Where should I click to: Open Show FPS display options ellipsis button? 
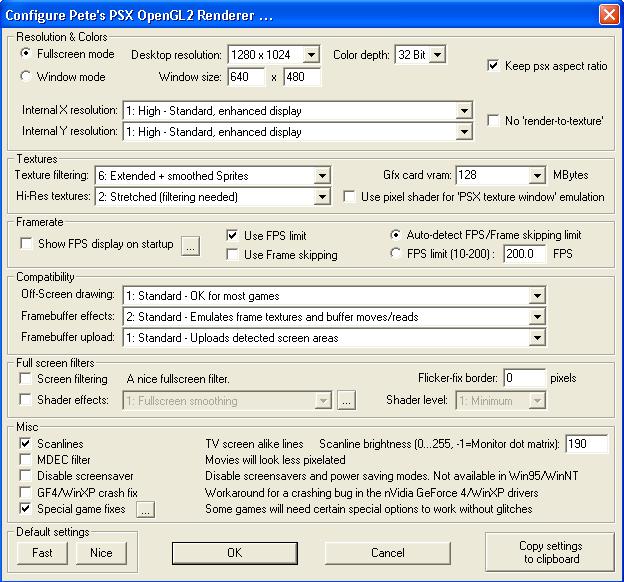190,244
